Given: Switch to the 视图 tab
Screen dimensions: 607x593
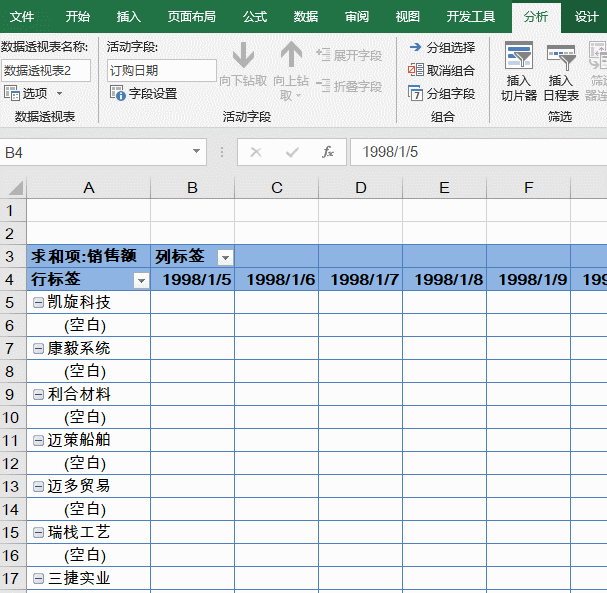Looking at the screenshot, I should (408, 17).
